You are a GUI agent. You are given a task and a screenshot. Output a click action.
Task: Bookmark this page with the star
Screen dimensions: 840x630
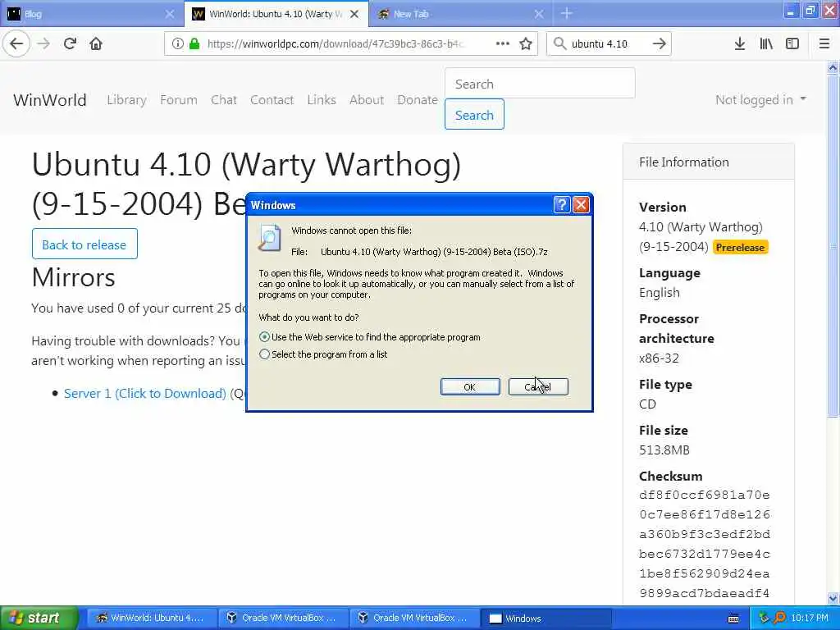click(526, 44)
